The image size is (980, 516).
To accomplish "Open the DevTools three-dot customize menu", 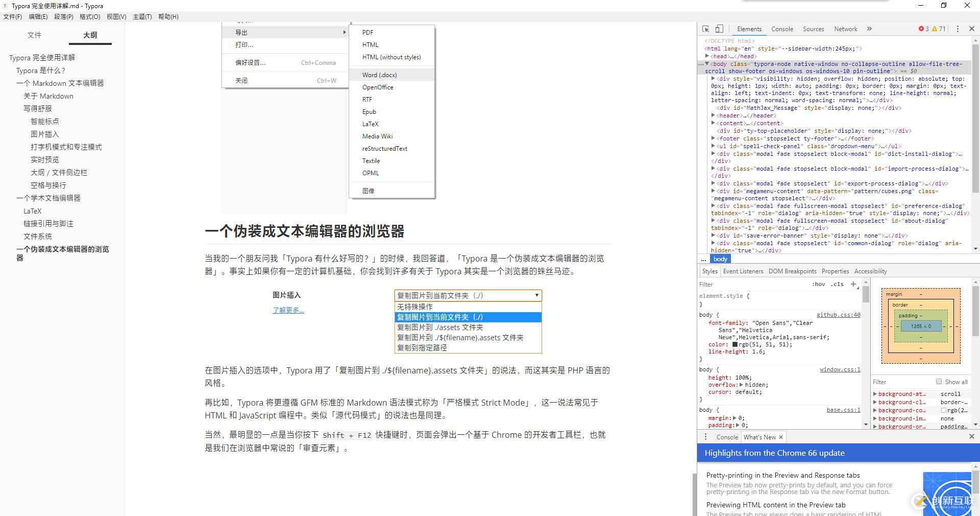I will click(958, 29).
